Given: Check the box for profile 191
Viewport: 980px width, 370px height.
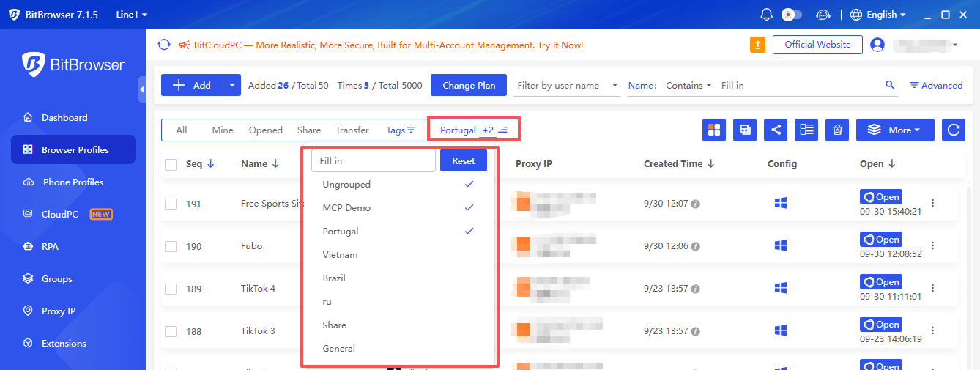Looking at the screenshot, I should pos(171,204).
